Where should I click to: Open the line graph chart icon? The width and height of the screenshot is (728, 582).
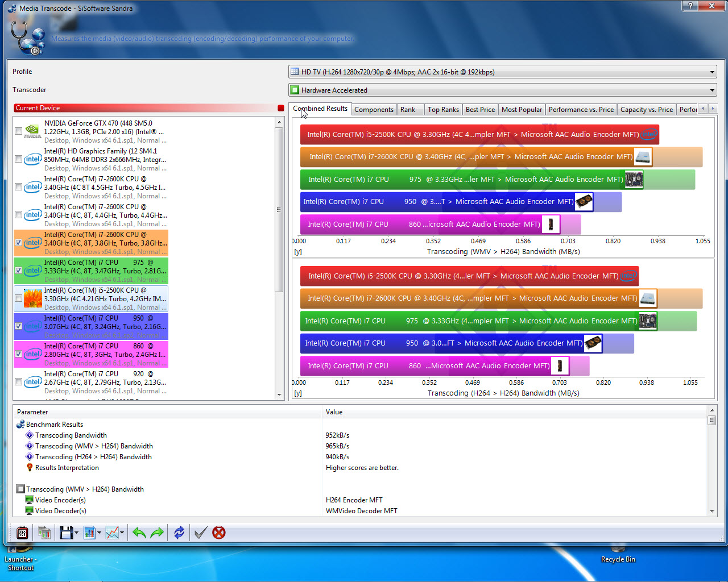pyautogui.click(x=112, y=533)
